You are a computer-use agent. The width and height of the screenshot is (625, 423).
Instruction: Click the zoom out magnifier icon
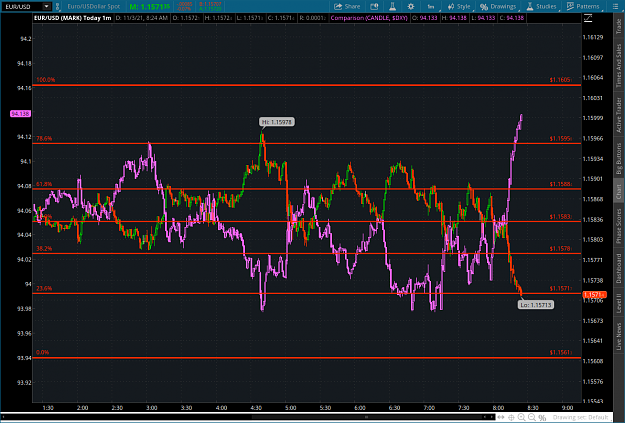coord(532,417)
